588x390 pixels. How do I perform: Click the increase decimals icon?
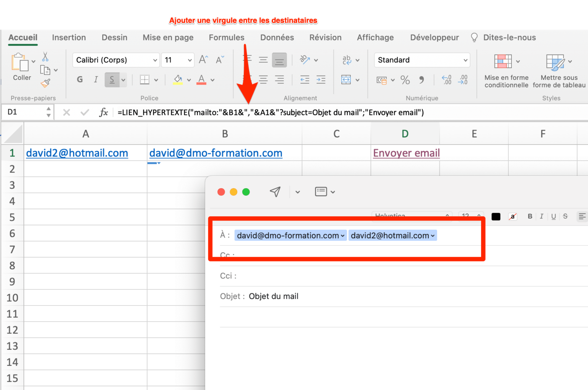[x=446, y=80]
